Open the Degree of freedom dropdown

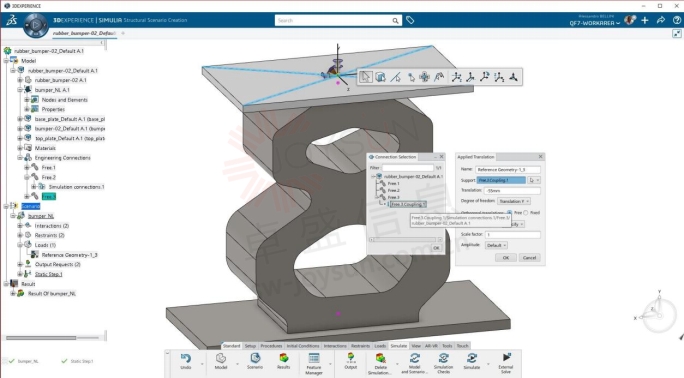click(x=514, y=201)
